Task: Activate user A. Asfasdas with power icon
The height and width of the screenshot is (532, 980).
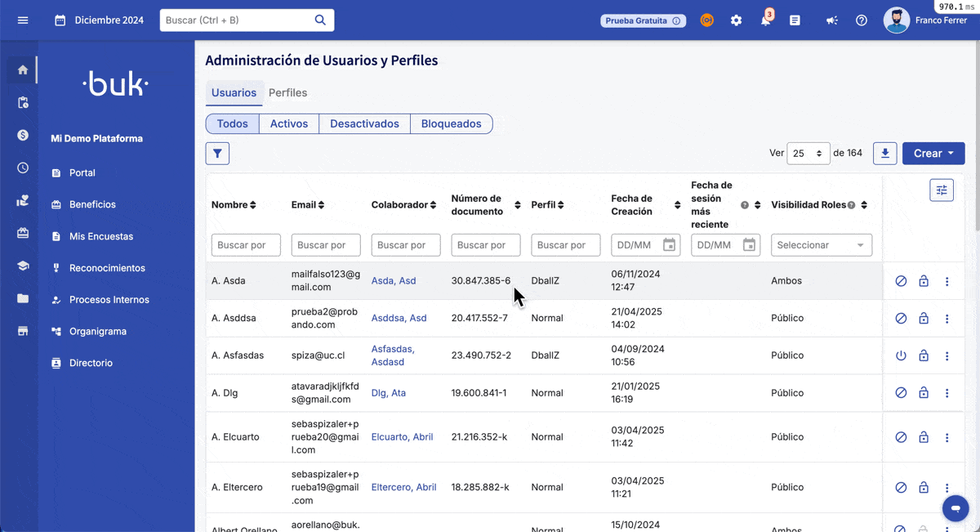Action: [x=901, y=356]
